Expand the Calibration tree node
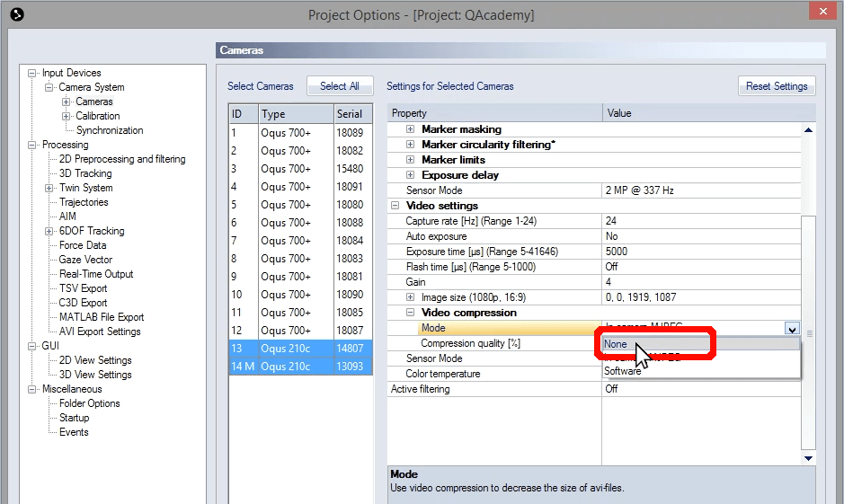Viewport: 844px width, 504px height. (66, 116)
